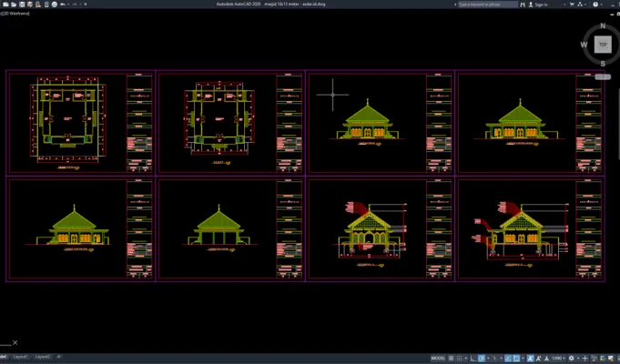This screenshot has height=364, width=620.
Task: Click the Sign In button
Action: pyautogui.click(x=538, y=5)
